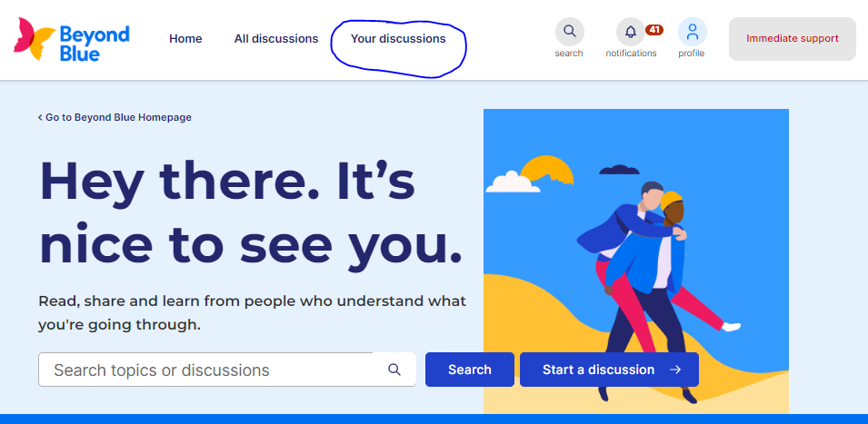Open the All discussions nav item
Screen dimensions: 868x424
(x=276, y=39)
